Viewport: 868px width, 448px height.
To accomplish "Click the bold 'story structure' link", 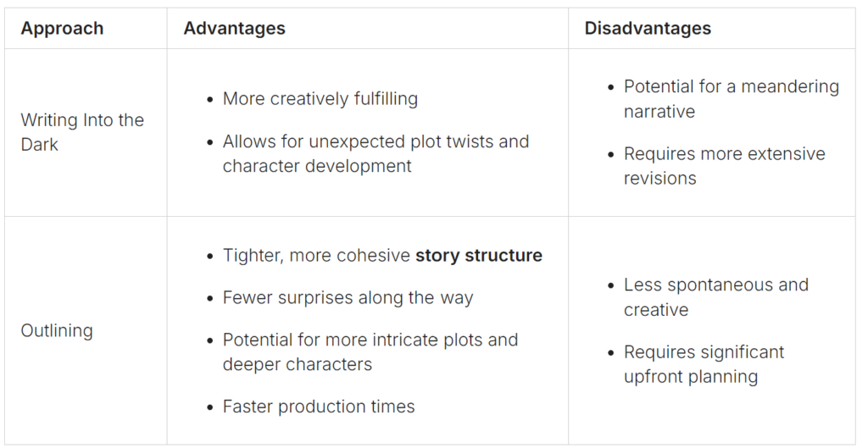I will click(479, 256).
